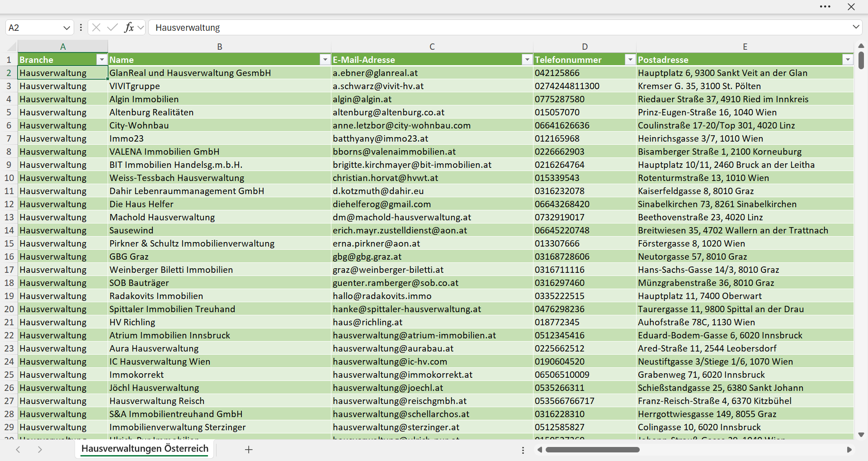Add a new sheet with plus icon
The height and width of the screenshot is (461, 868).
click(x=249, y=449)
